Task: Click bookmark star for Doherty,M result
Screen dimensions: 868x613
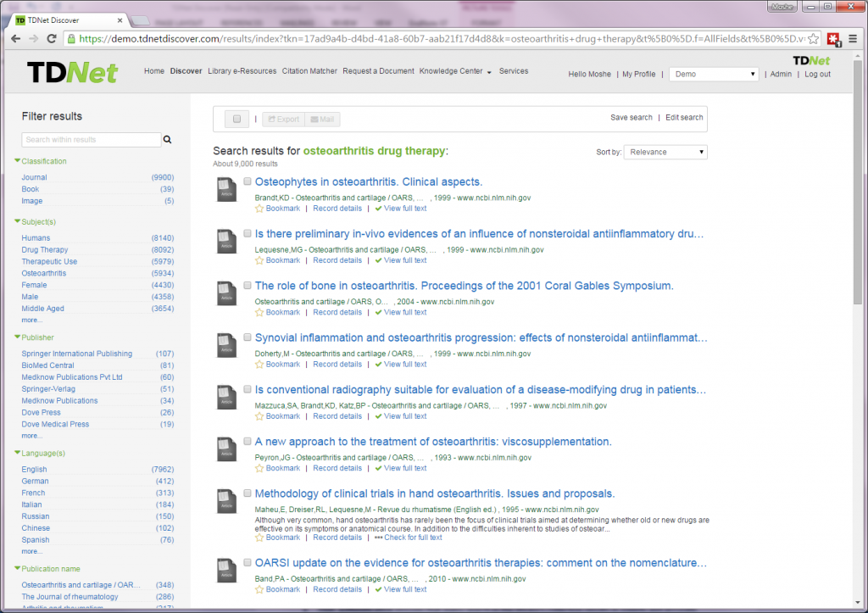Action: point(259,365)
